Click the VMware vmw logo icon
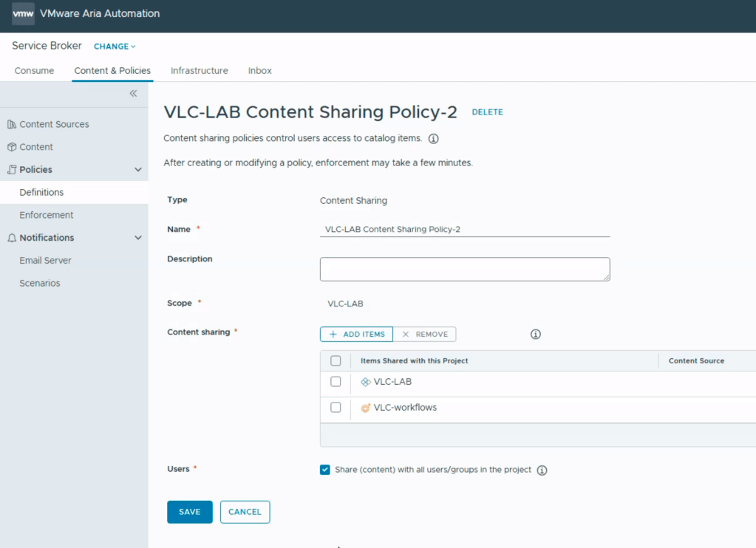 click(x=23, y=13)
